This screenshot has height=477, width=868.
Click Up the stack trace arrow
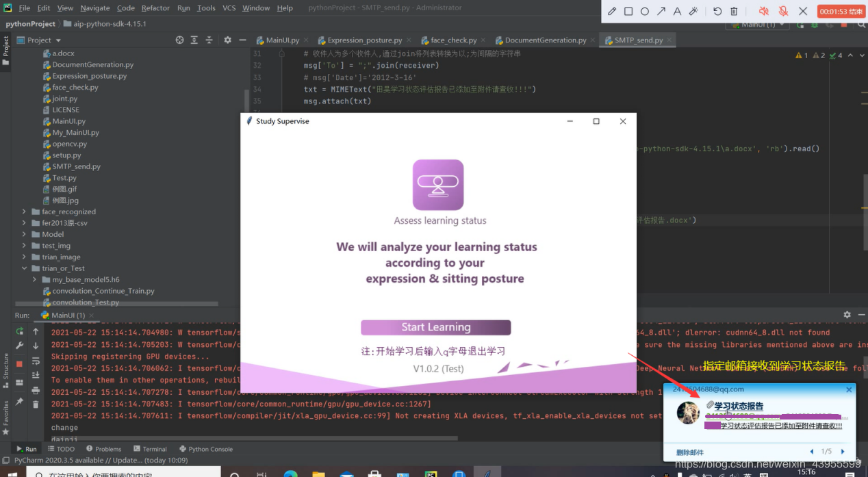[36, 331]
